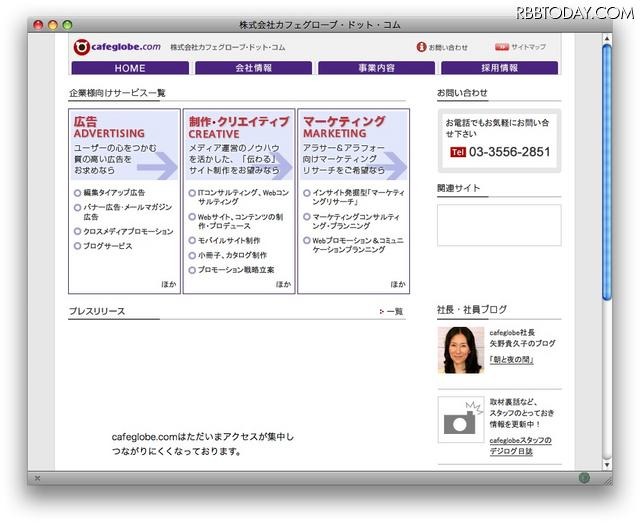Click ほか in the Marketing box
This screenshot has height=523, width=640.
click(398, 284)
